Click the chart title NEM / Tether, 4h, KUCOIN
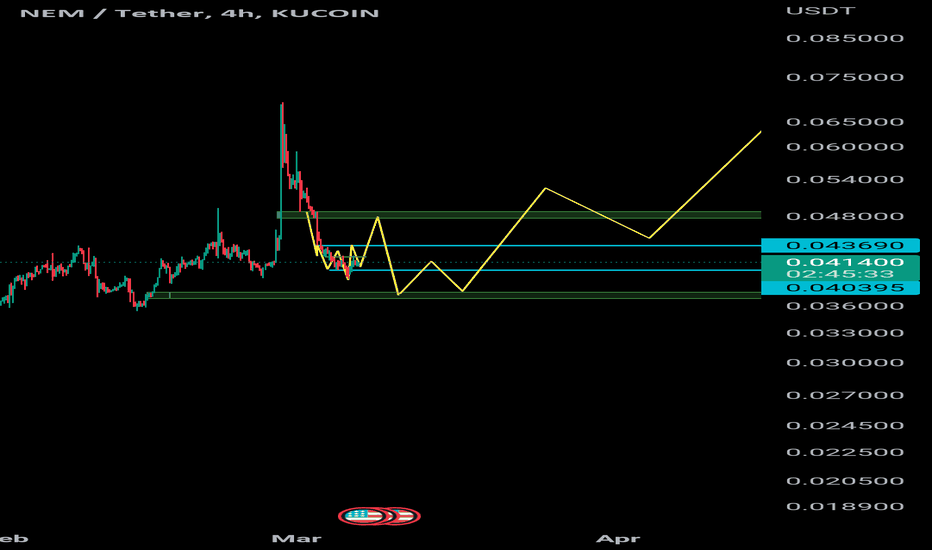Screen dimensions: 932x550 (200, 13)
